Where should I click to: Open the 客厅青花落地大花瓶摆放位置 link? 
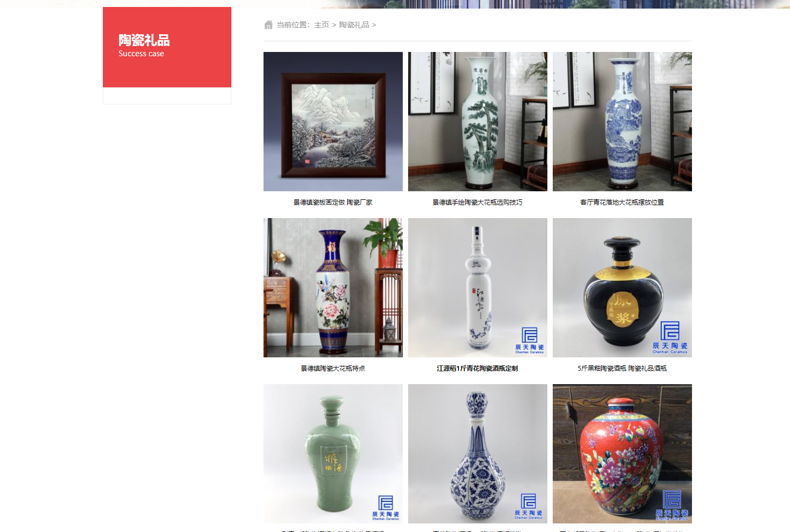coord(622,203)
